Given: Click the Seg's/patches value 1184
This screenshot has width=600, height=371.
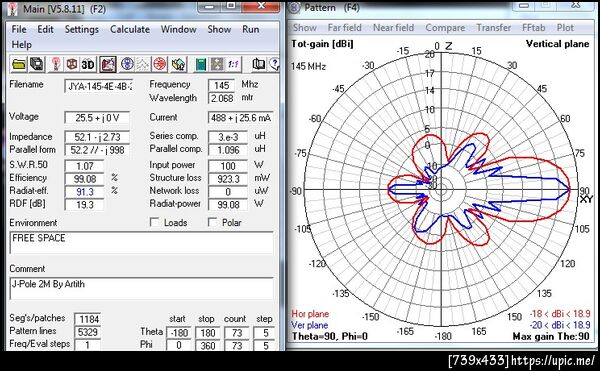Looking at the screenshot, I should pos(88,319).
